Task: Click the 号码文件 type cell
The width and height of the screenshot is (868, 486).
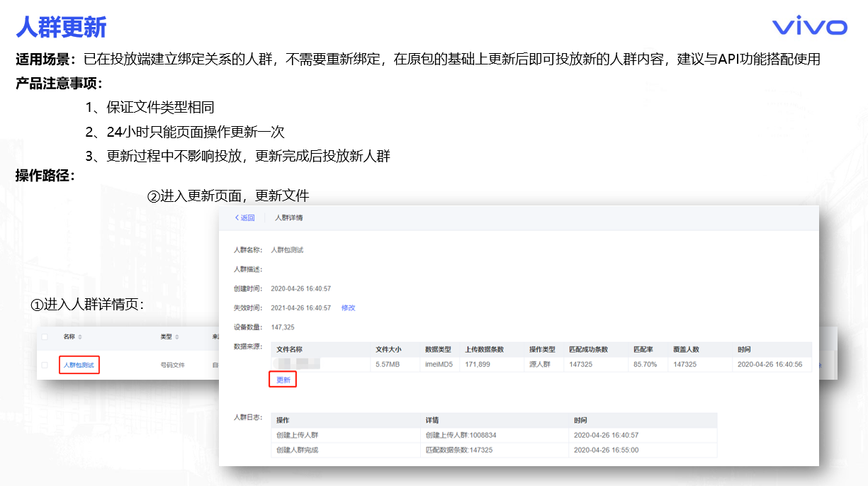Action: (173, 365)
